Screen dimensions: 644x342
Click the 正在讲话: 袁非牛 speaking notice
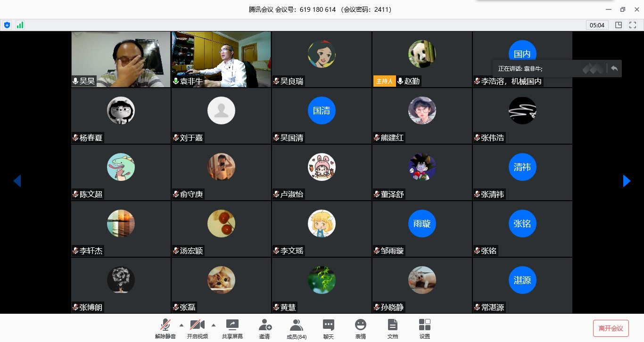pyautogui.click(x=520, y=69)
